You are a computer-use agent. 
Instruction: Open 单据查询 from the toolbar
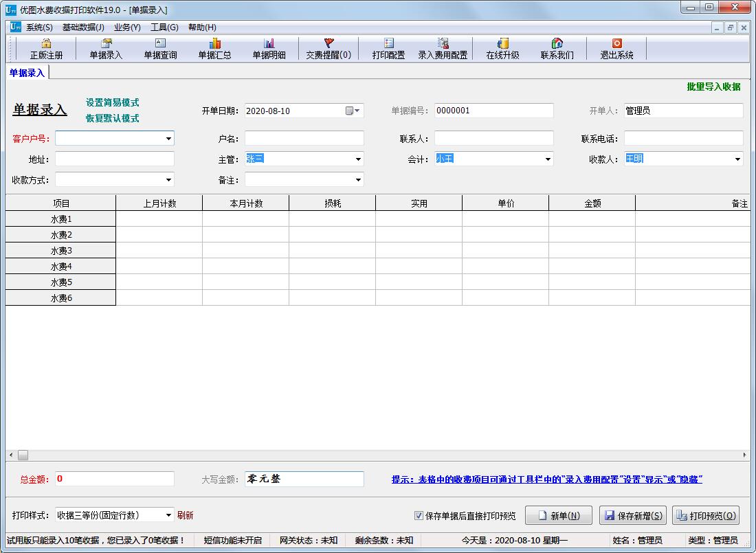[159, 48]
